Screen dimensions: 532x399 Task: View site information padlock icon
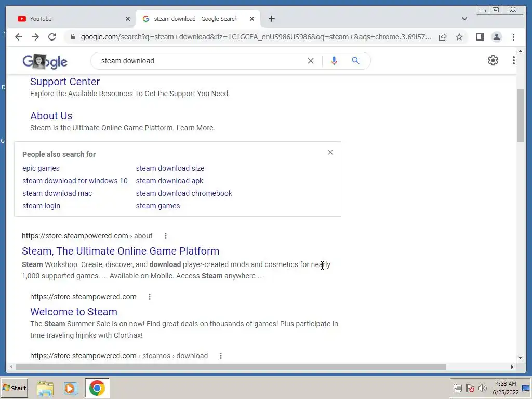coord(73,37)
